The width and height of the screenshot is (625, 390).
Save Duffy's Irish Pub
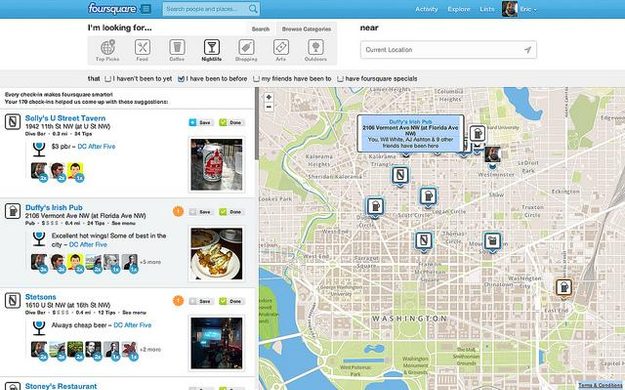(200, 212)
